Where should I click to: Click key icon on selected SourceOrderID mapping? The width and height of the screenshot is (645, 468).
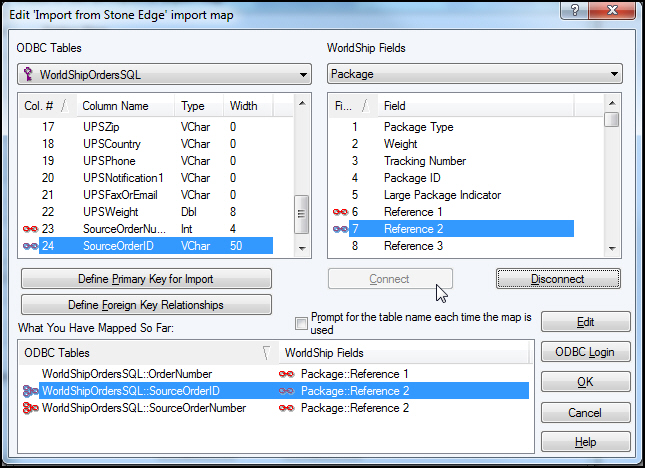coord(30,391)
